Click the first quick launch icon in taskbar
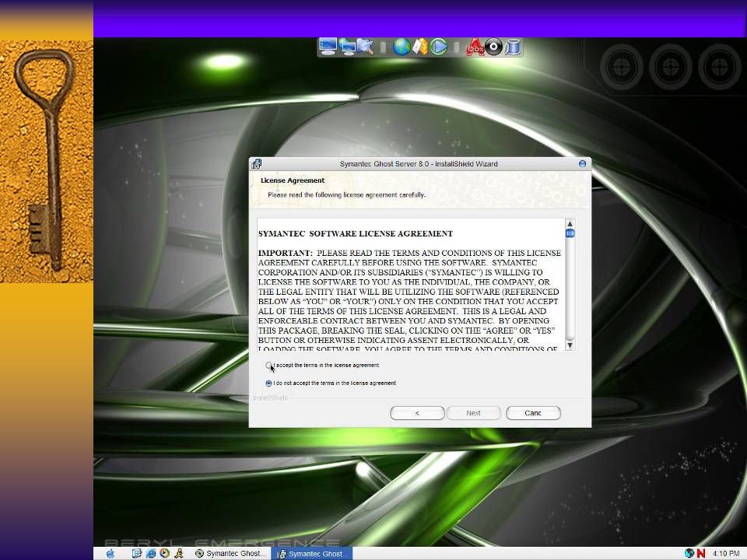This screenshot has width=747, height=560. [x=136, y=553]
